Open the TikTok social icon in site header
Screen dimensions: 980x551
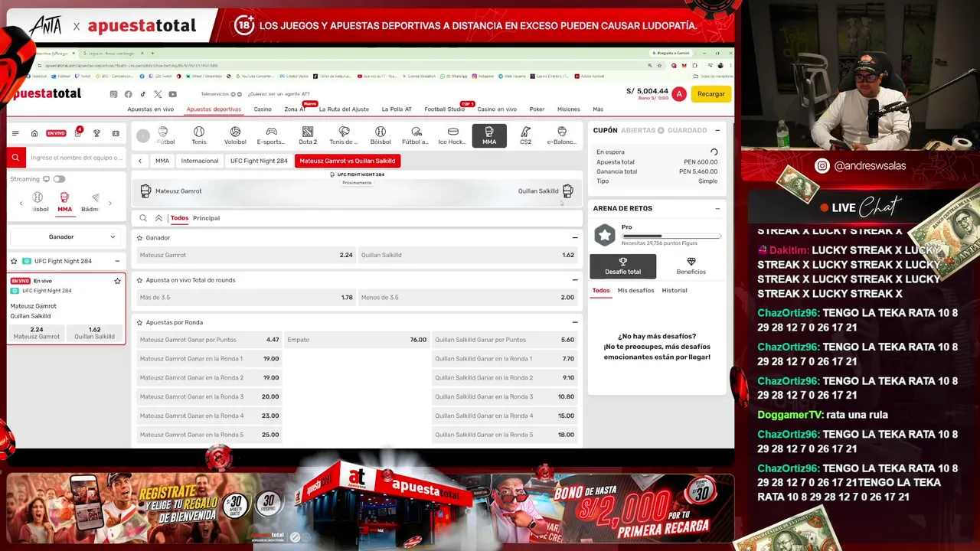pos(142,94)
